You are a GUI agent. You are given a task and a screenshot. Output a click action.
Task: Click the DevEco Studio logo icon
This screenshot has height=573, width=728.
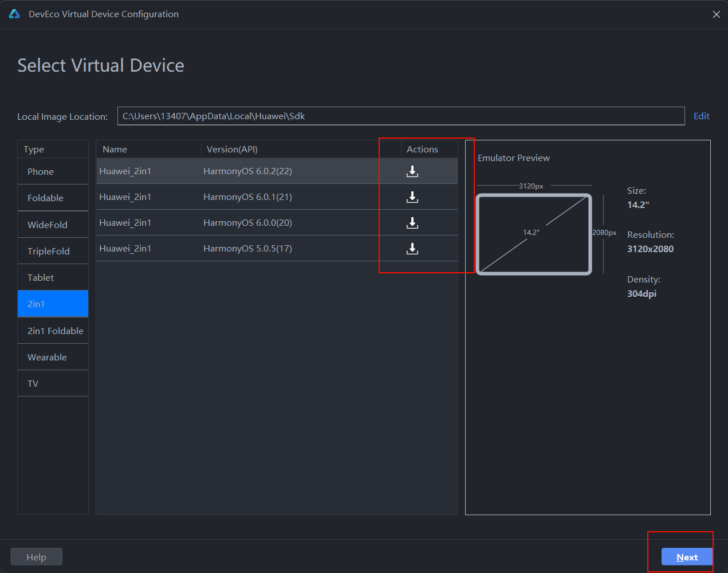tap(14, 14)
